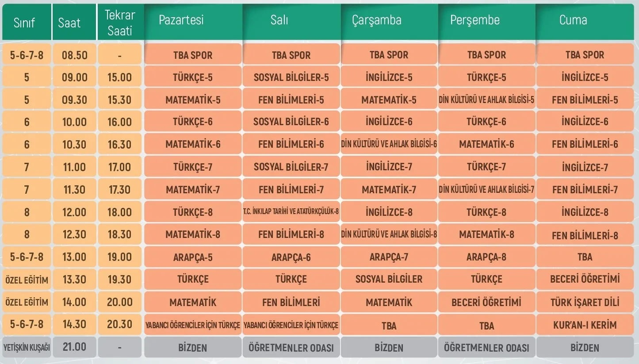Click the SOSYAL BİLGİLER-5 cell
The height and width of the screenshot is (364, 639).
291,77
